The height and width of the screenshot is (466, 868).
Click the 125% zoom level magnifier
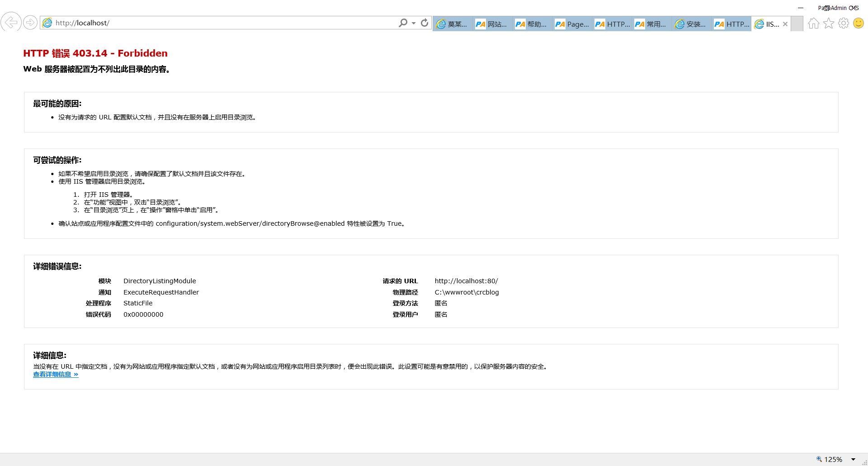coord(819,459)
